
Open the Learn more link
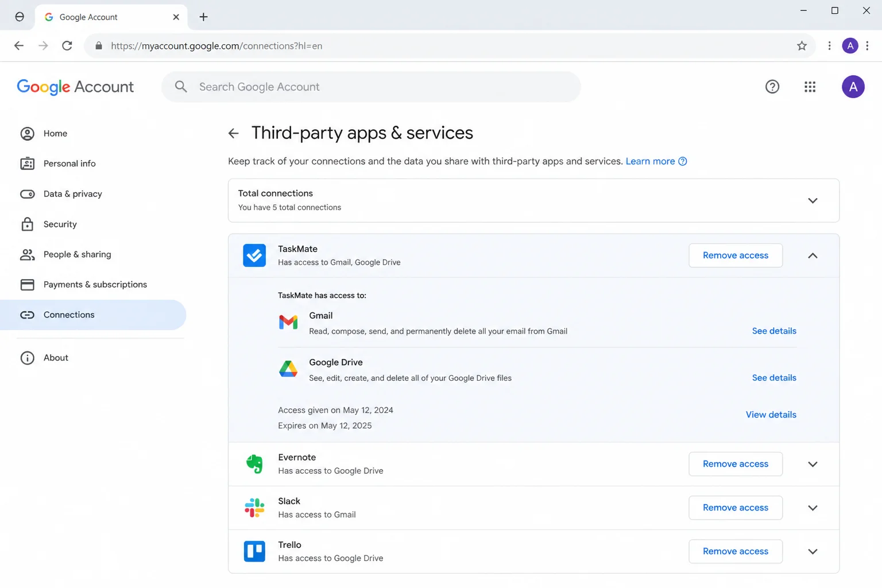click(x=650, y=161)
